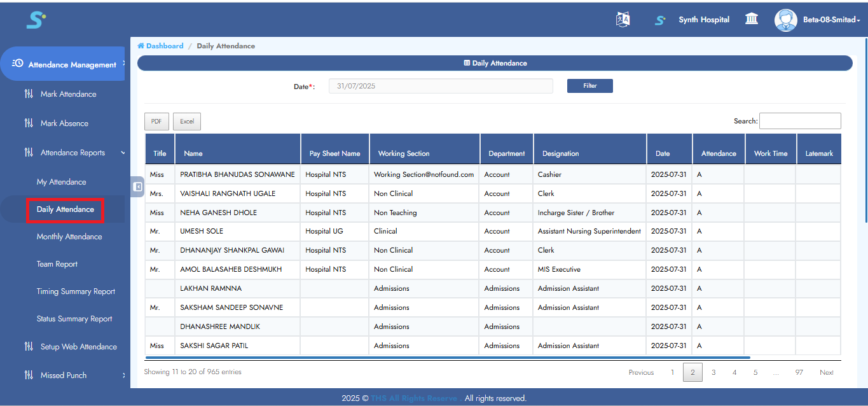868x406 pixels.
Task: Collapse sidebar using the panel toggle icon
Action: 137,186
